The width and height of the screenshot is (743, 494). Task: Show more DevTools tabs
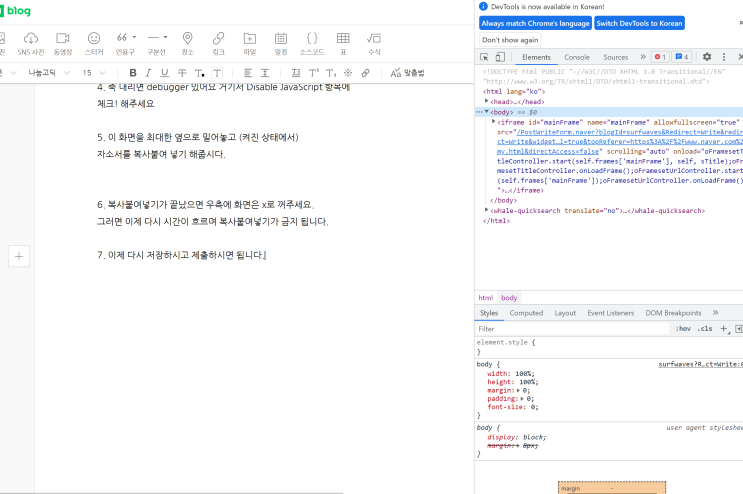(x=643, y=57)
